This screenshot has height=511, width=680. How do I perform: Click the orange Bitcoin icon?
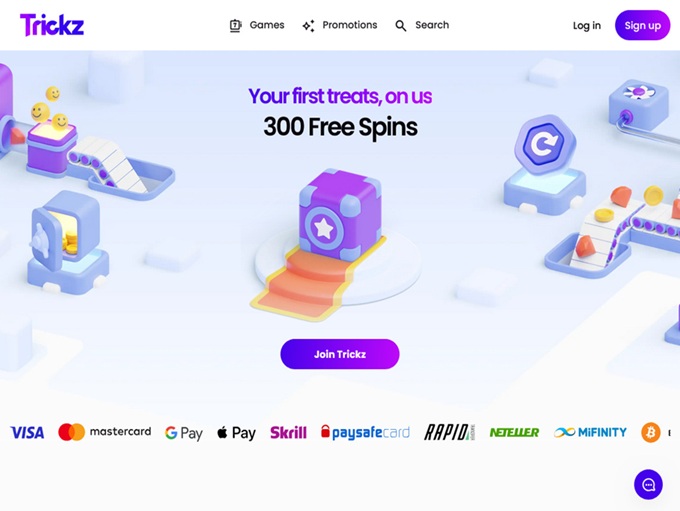tap(651, 432)
